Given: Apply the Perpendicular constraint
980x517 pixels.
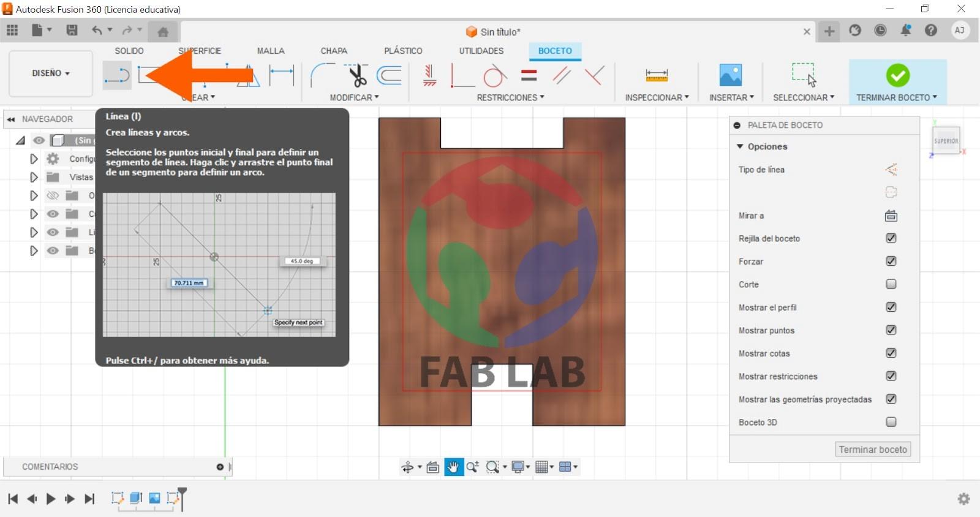Looking at the screenshot, I should pos(594,75).
